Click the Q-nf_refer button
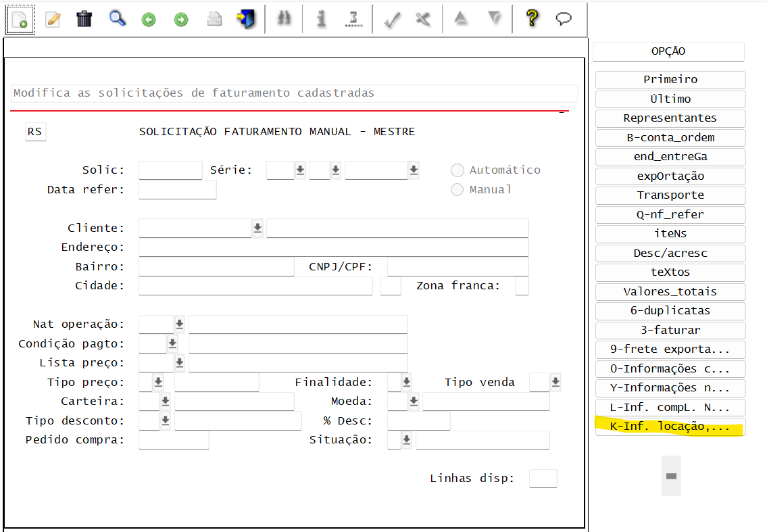The height and width of the screenshot is (532, 767). tap(670, 214)
